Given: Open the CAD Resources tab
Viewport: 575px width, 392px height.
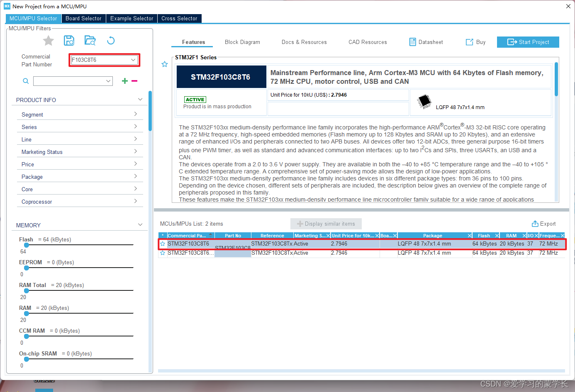Looking at the screenshot, I should tap(368, 42).
